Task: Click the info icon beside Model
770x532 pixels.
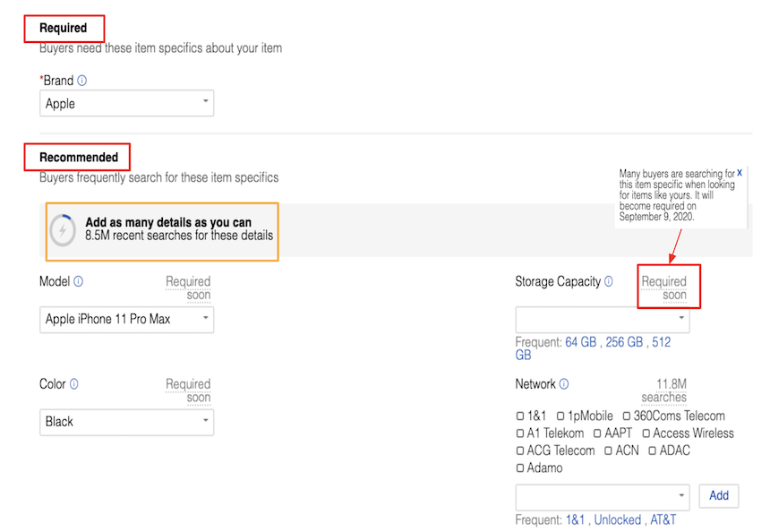Action: [x=79, y=281]
